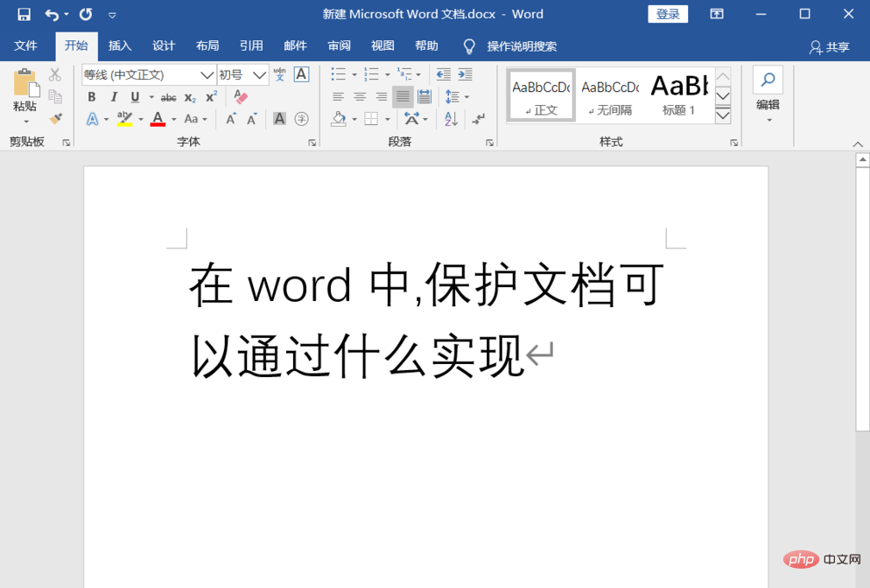The height and width of the screenshot is (588, 870).
Task: Toggle strikethrough (abc) formatting
Action: pyautogui.click(x=168, y=98)
